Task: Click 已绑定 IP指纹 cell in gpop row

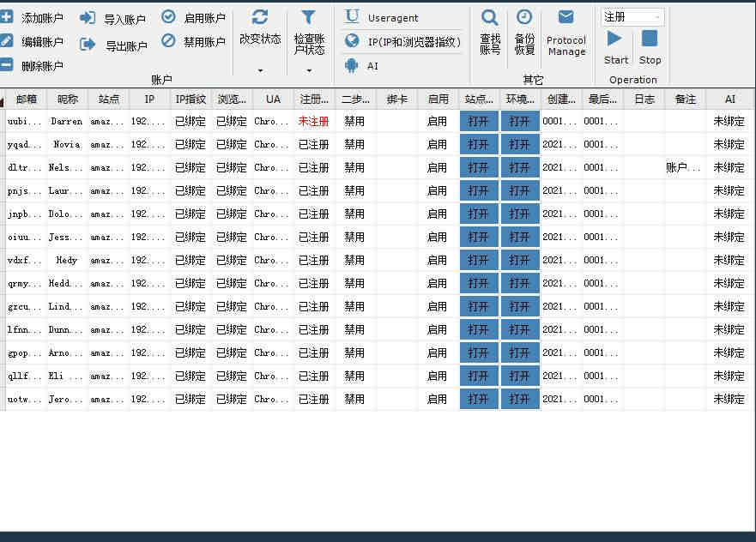Action: (191, 352)
